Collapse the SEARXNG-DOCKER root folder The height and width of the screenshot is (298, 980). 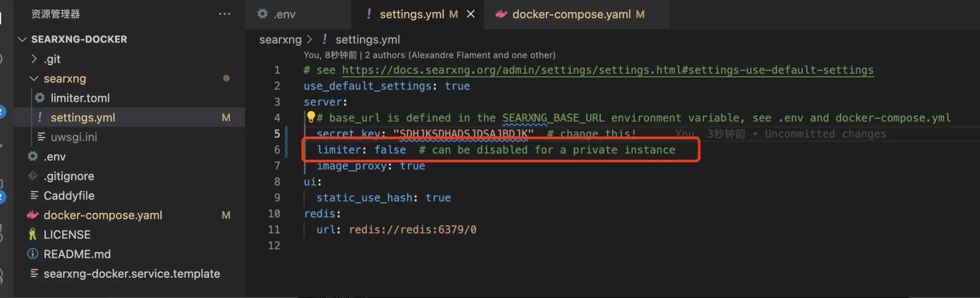pos(22,39)
